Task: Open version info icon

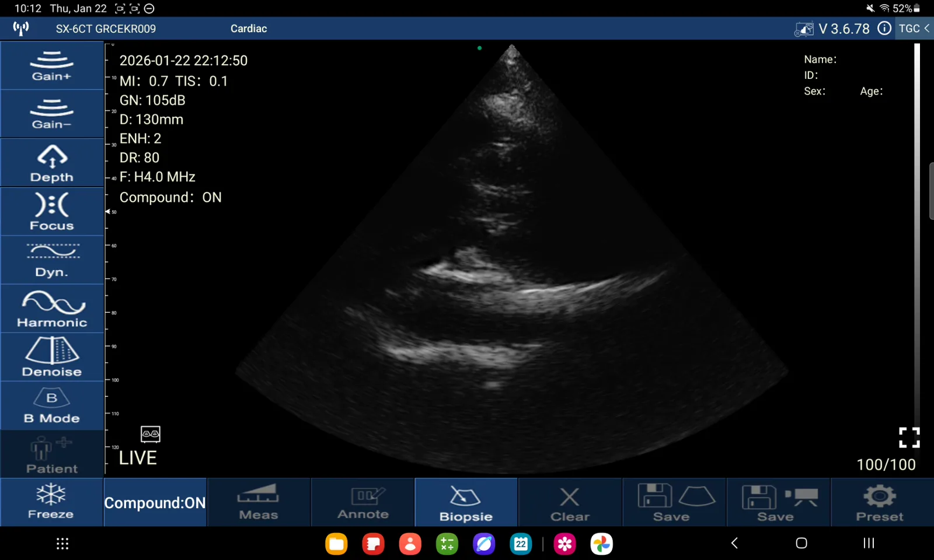Action: 884,29
